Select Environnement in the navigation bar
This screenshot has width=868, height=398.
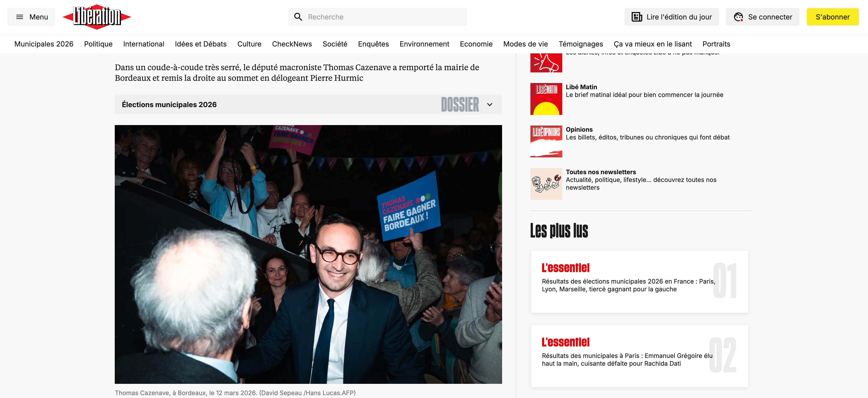(424, 44)
